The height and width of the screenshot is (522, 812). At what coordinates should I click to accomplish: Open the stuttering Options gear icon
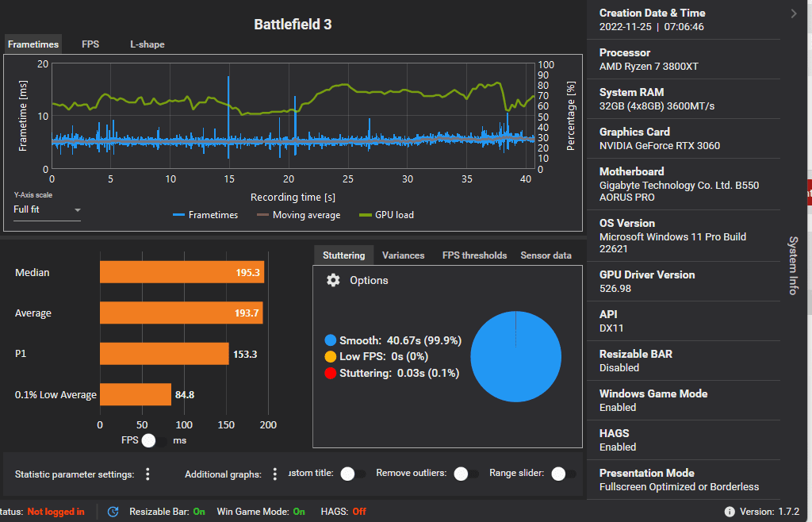pos(333,280)
